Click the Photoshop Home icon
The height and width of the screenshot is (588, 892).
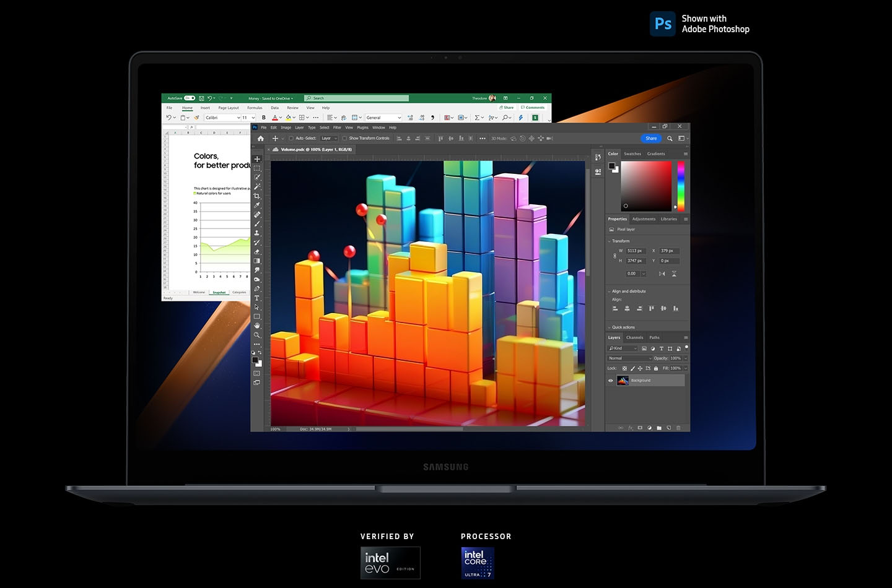(x=261, y=139)
